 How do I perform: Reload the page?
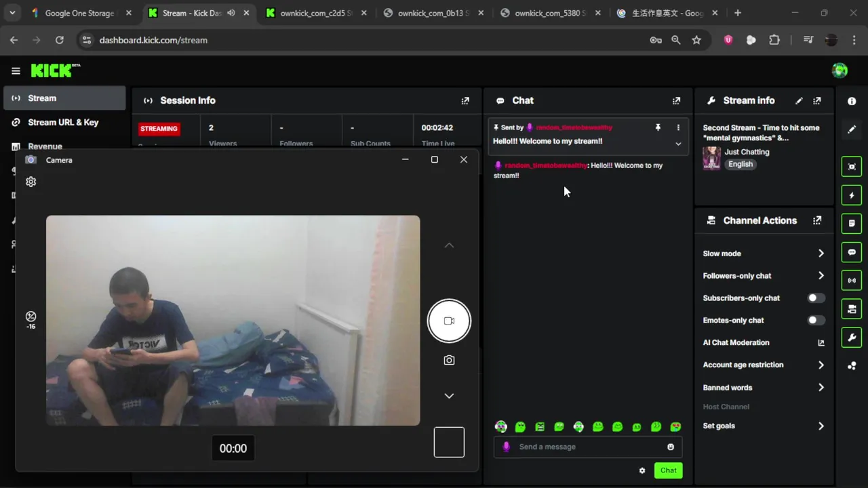tap(60, 40)
